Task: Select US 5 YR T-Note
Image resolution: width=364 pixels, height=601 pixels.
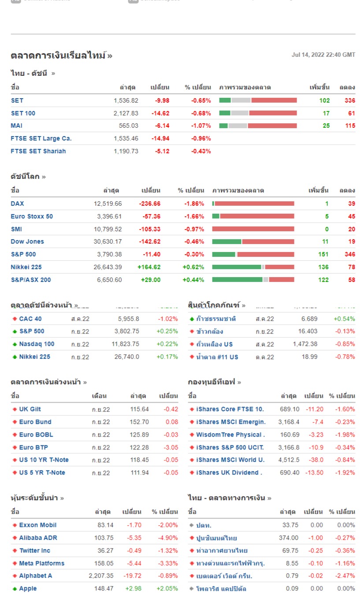Action: pos(42,472)
